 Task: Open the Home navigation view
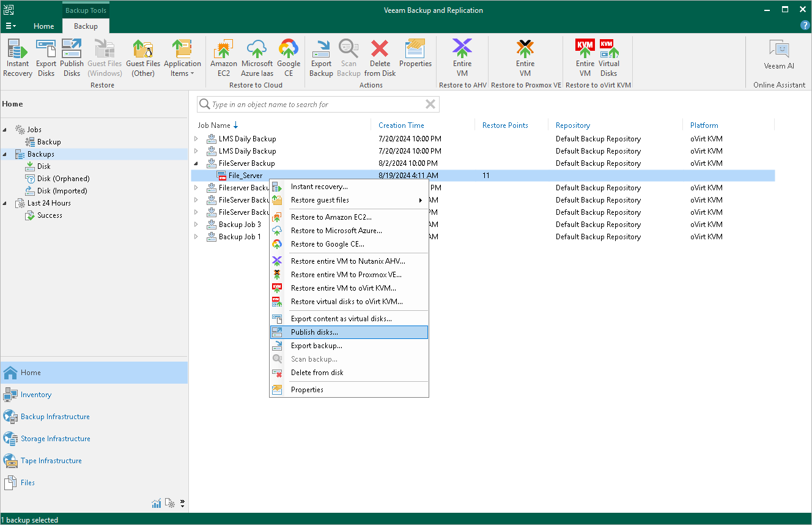(x=94, y=373)
